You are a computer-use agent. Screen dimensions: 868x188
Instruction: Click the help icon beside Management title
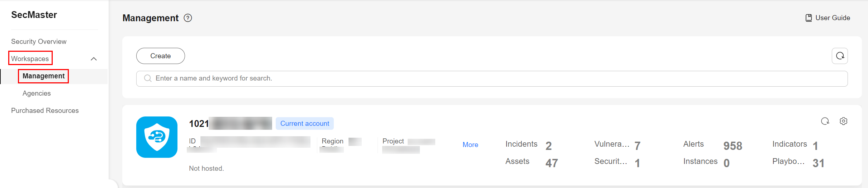pos(188,18)
